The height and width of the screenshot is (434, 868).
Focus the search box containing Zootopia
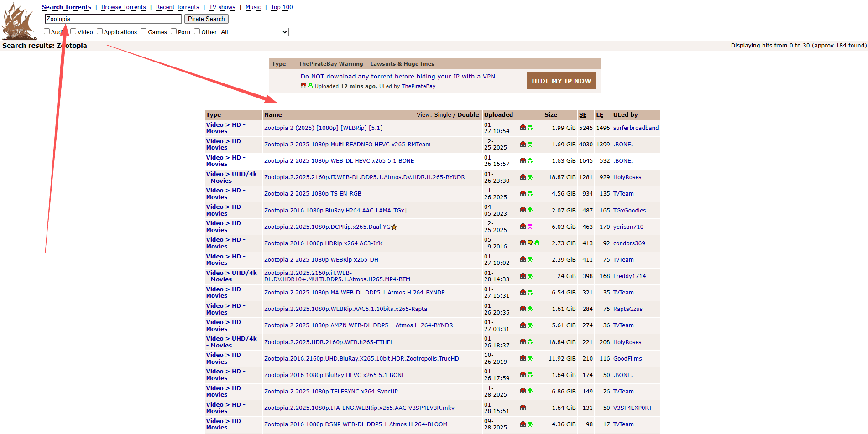click(x=113, y=19)
